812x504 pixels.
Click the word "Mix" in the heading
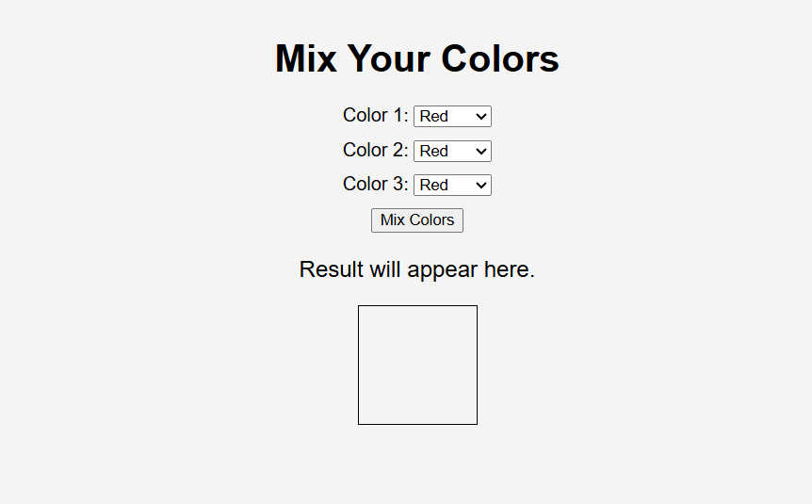point(306,58)
